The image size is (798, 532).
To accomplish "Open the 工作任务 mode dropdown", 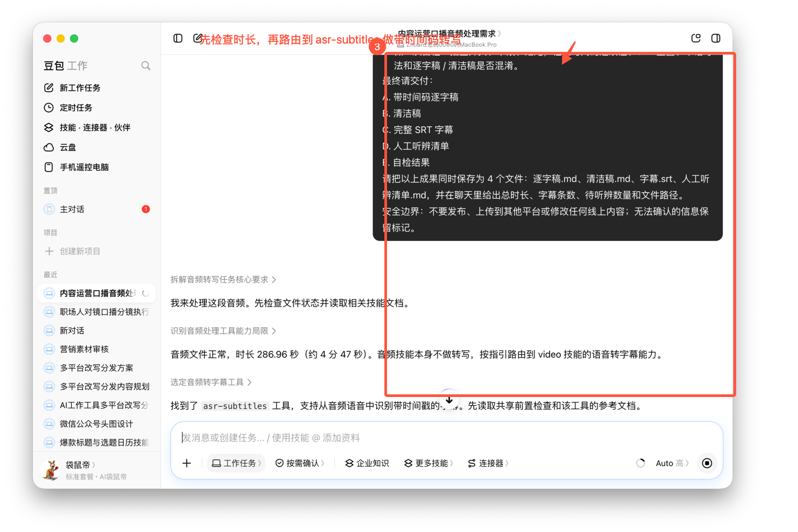I will click(236, 463).
